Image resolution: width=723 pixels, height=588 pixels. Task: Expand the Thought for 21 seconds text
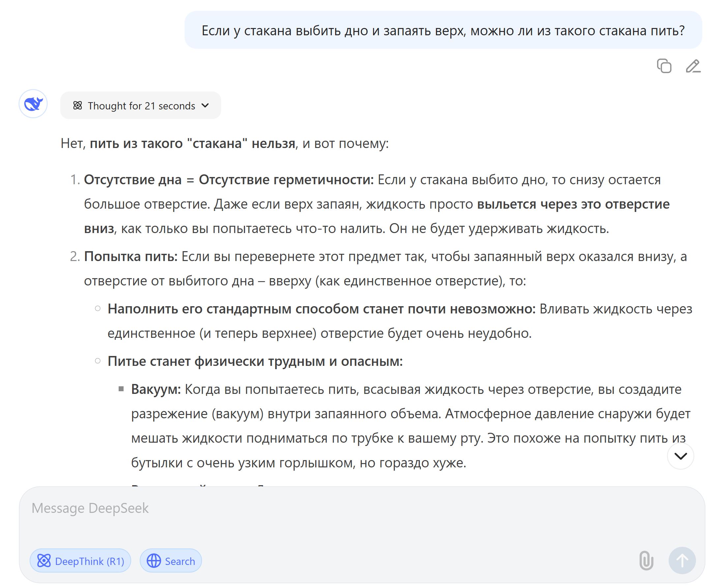pyautogui.click(x=141, y=106)
